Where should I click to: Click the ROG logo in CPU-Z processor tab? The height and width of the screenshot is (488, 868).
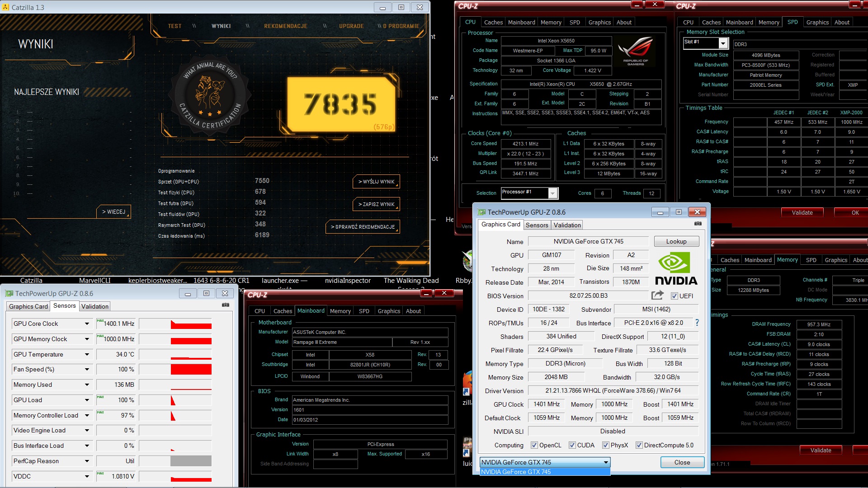coord(635,51)
